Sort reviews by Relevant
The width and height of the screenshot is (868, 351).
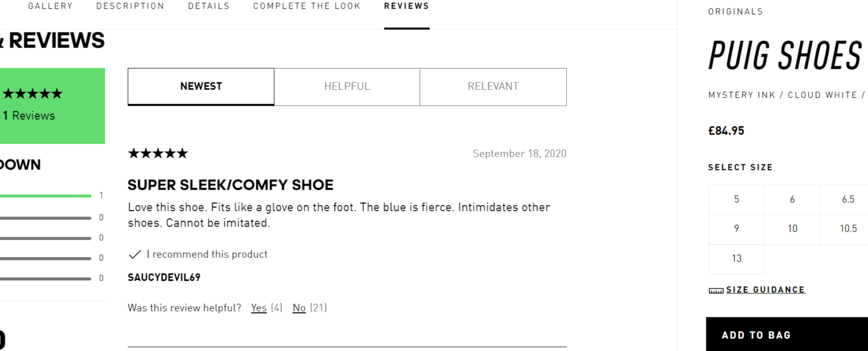[x=493, y=86]
